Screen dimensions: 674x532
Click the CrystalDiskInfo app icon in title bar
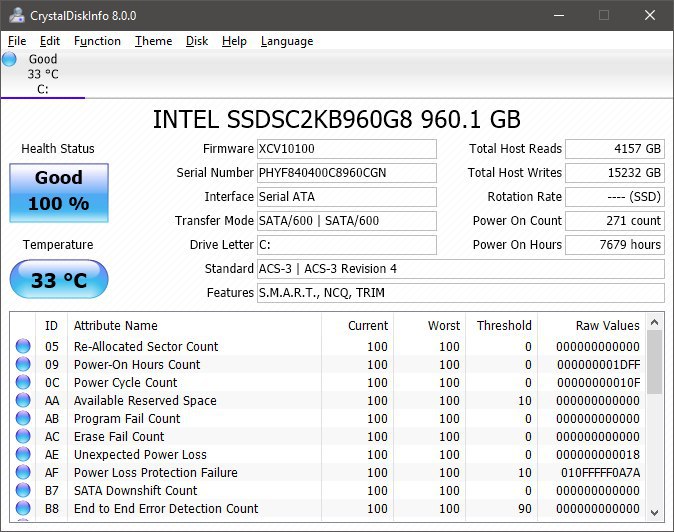coord(16,15)
